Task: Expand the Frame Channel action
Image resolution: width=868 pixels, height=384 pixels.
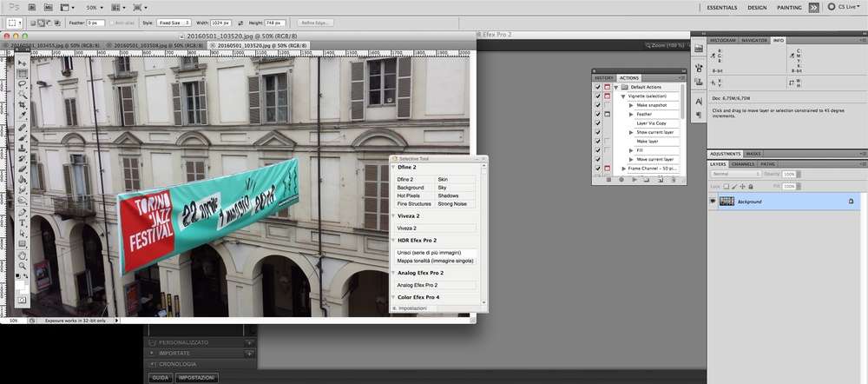Action: tap(623, 169)
